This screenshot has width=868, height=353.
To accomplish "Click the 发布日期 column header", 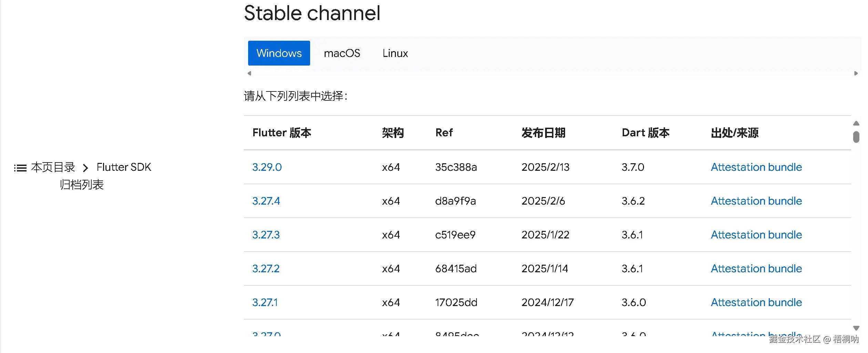I will 543,133.
